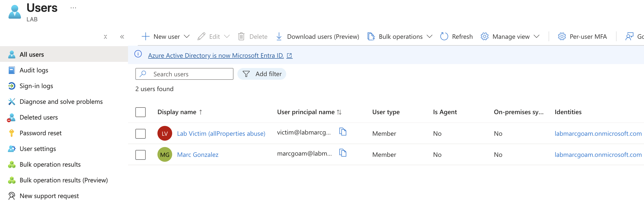Viewport: 644px width, 216px height.
Task: Check the Lab Victim row checkbox
Action: [x=141, y=133]
